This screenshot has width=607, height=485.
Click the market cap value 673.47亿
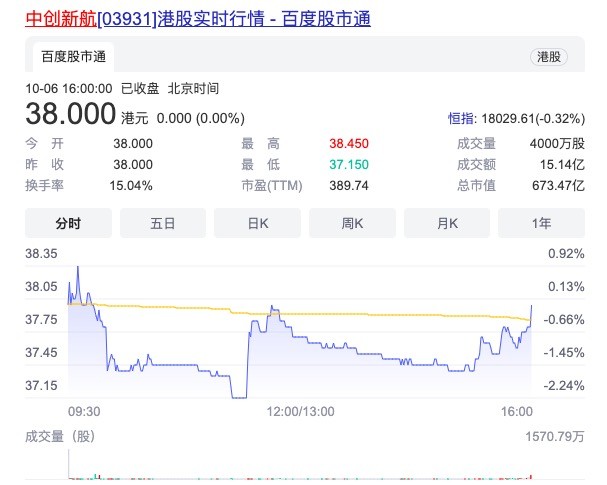click(558, 185)
